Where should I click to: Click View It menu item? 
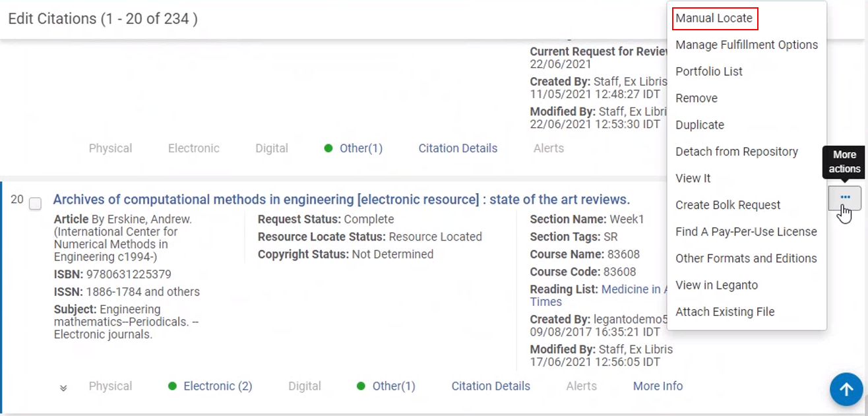693,178
